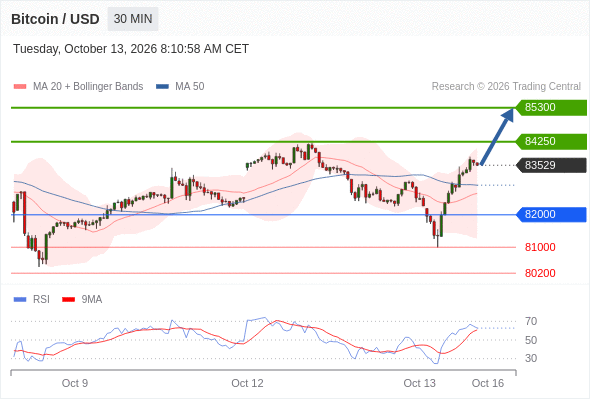Click the RSI legend label
Viewport: 590px width, 400px height.
[x=41, y=300]
